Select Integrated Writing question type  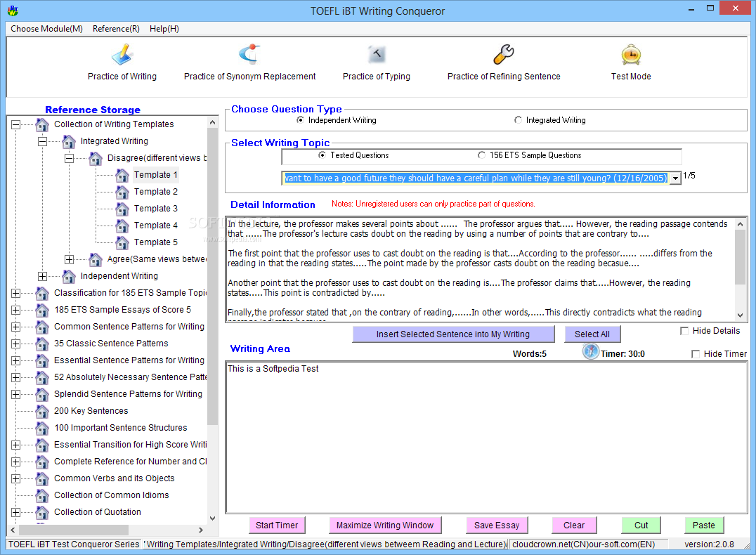(x=518, y=120)
